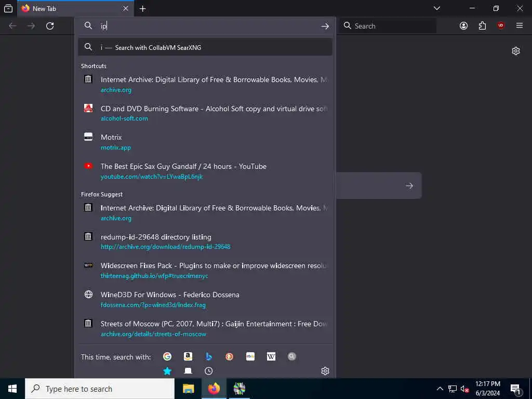Click the thirteenag.github.io URL text
The width and height of the screenshot is (532, 399).
[x=154, y=276]
